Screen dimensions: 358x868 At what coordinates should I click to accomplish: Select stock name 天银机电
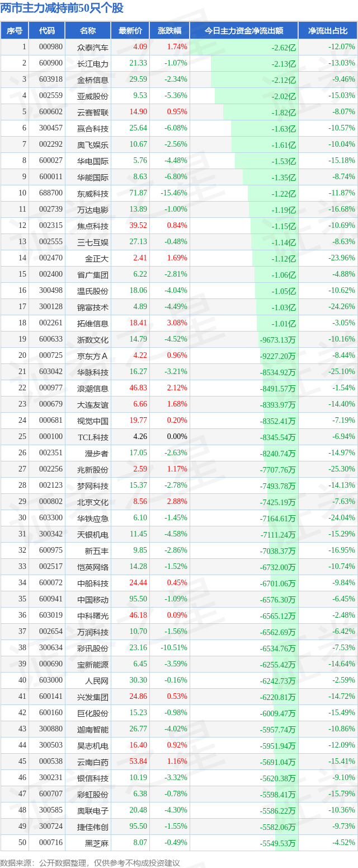[92, 534]
